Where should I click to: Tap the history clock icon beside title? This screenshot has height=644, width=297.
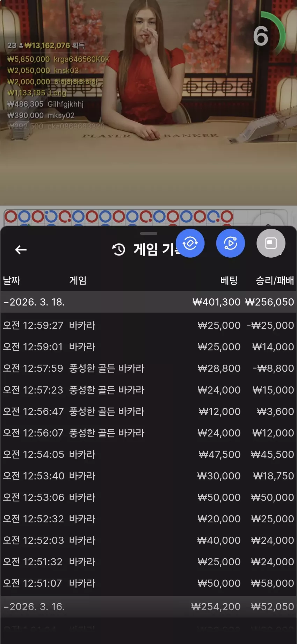pos(119,250)
